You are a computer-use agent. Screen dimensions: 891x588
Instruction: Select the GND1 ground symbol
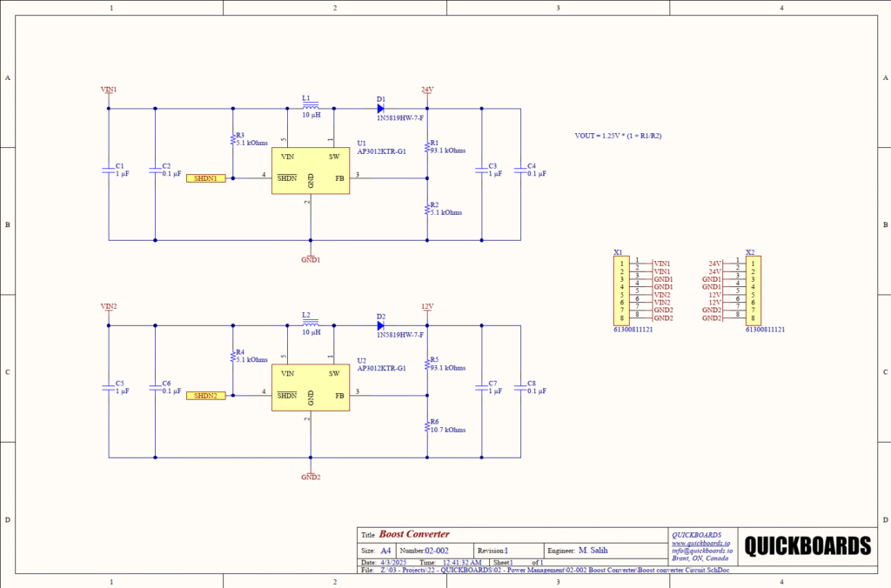tap(311, 256)
